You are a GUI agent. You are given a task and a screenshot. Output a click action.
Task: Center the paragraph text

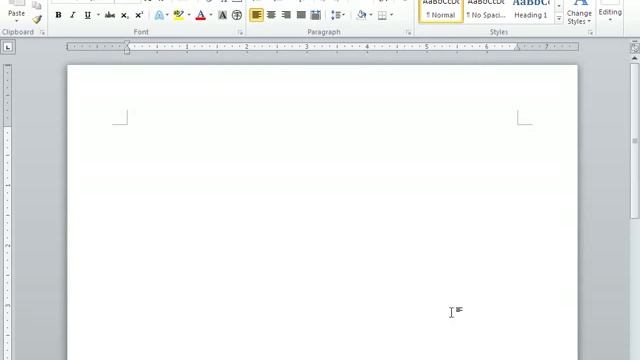(x=271, y=15)
